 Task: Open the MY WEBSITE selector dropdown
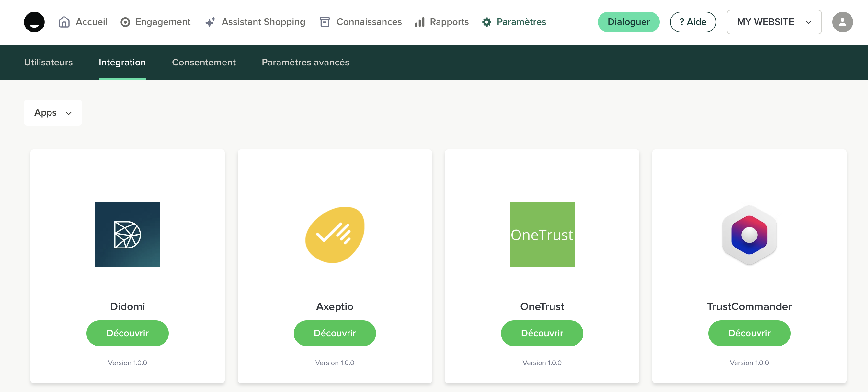(774, 22)
